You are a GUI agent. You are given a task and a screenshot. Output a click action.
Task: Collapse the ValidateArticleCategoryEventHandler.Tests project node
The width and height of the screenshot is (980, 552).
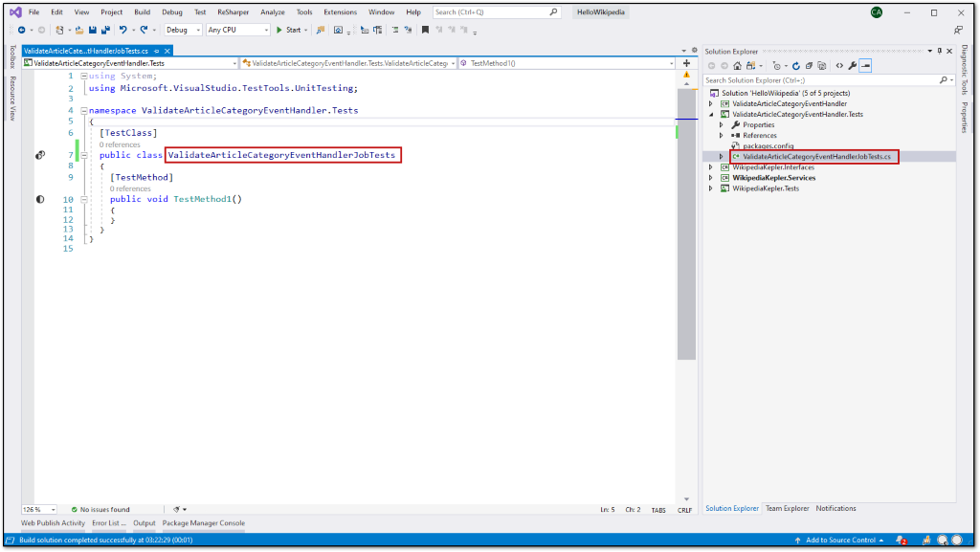tap(711, 114)
